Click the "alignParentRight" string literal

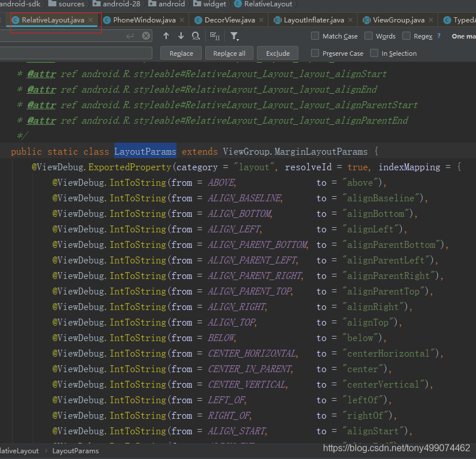click(388, 276)
